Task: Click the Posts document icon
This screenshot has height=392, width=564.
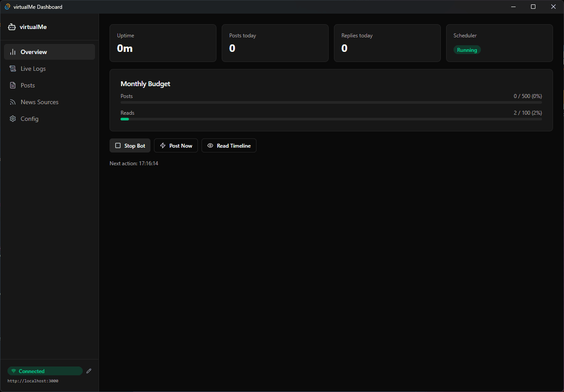Action: 13,85
